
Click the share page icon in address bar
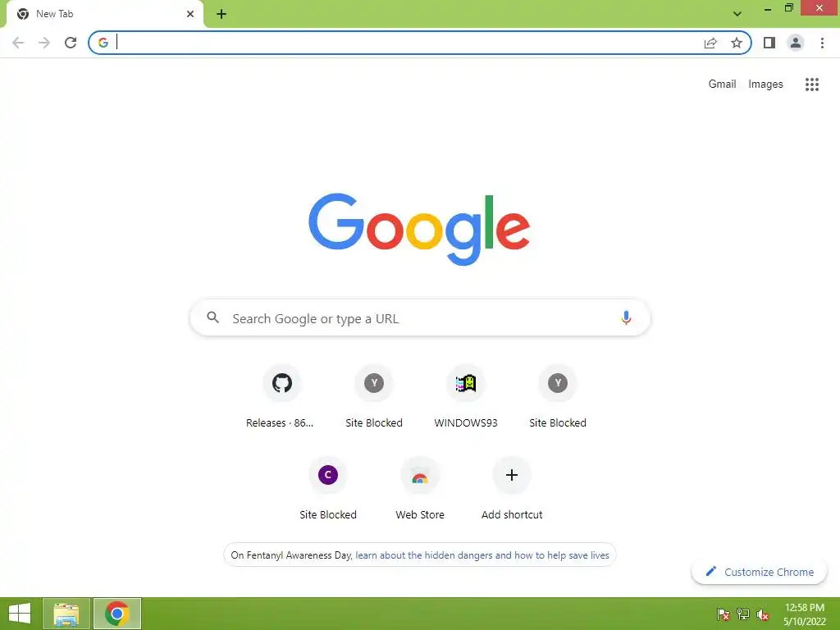(710, 43)
